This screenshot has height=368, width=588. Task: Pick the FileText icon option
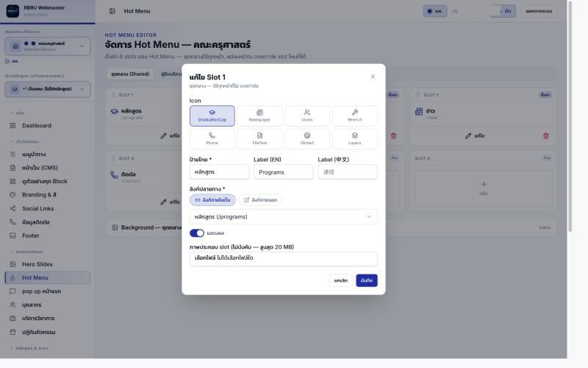(259, 139)
